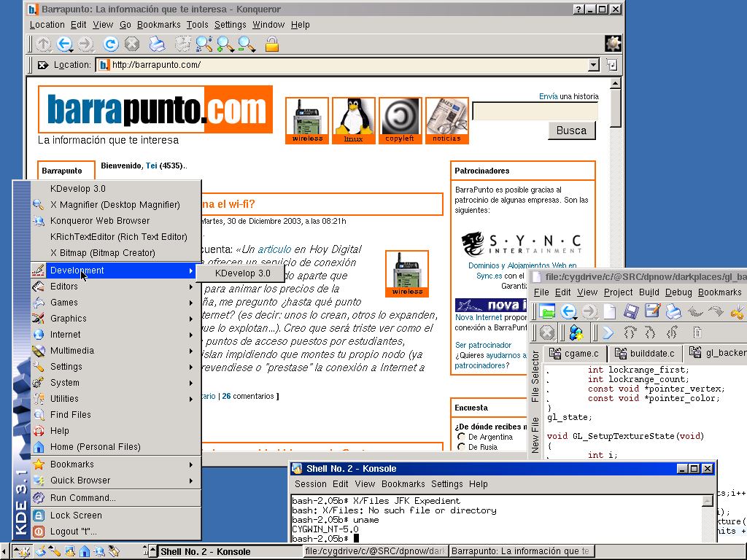Open the linux penguin topic icon
This screenshot has width=747, height=560.
pos(354,120)
